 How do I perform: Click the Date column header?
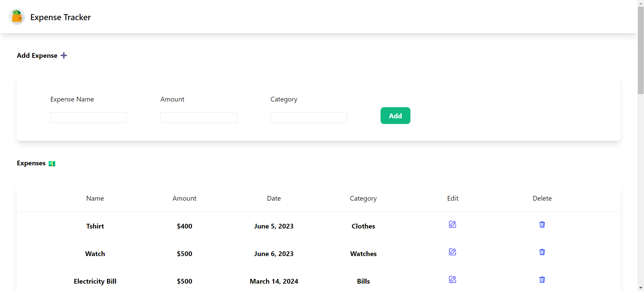[274, 198]
